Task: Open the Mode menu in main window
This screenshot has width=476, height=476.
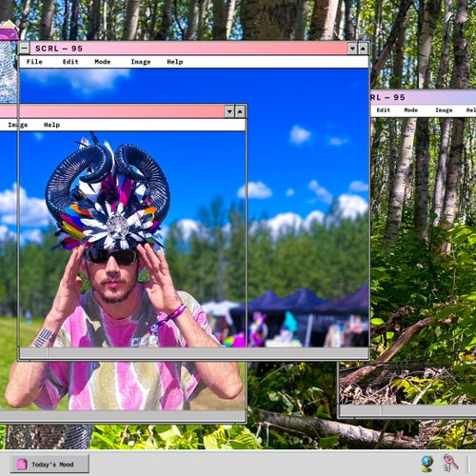Action: coord(103,62)
